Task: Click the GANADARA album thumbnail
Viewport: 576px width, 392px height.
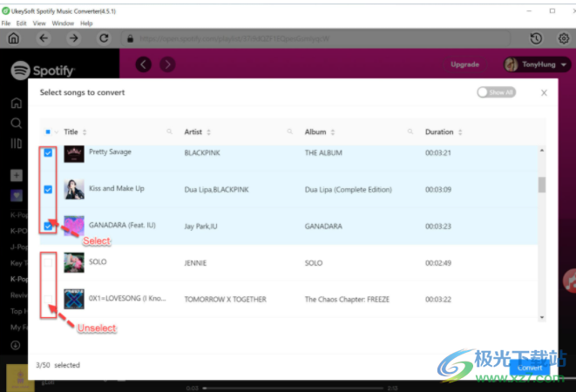Action: point(74,226)
